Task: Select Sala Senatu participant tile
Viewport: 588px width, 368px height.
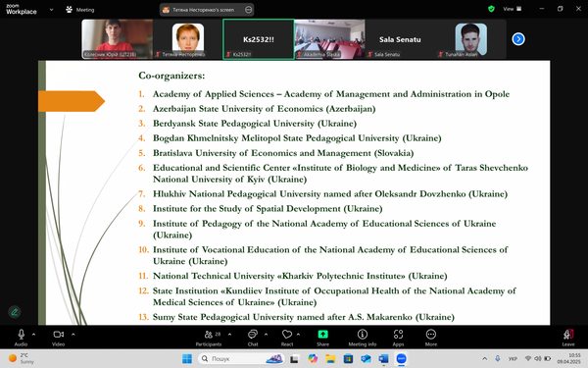Action: 400,39
